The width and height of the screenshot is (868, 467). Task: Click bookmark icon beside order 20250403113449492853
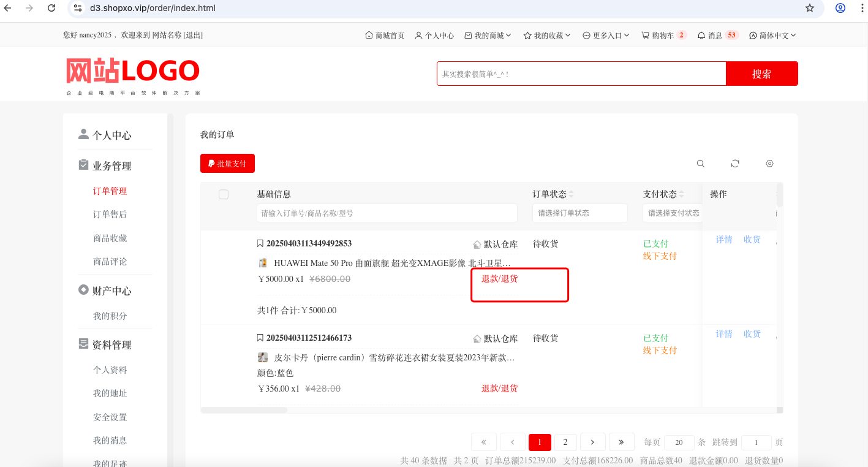pyautogui.click(x=260, y=243)
